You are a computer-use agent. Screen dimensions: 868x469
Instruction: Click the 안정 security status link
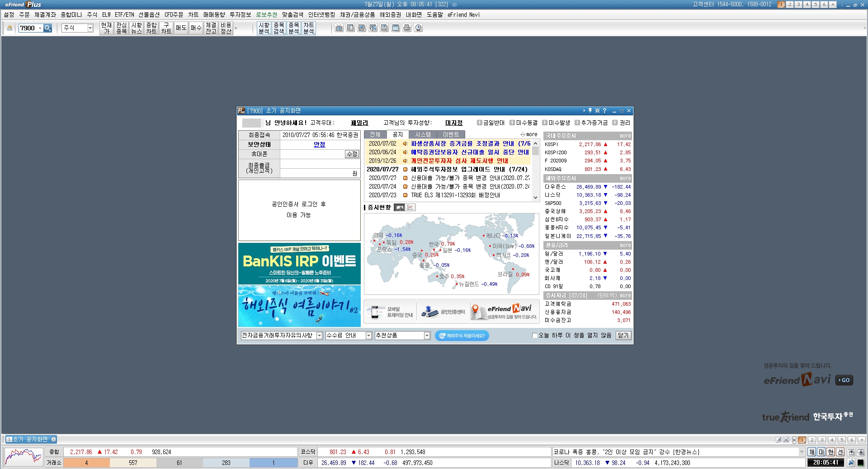click(x=320, y=144)
